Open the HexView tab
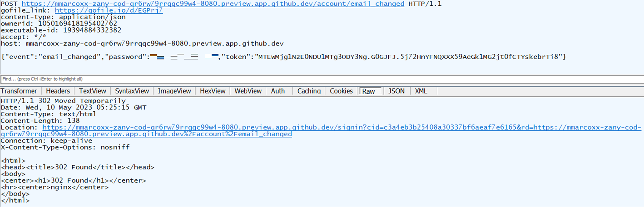Screen dimensions: 644x207 pos(212,91)
